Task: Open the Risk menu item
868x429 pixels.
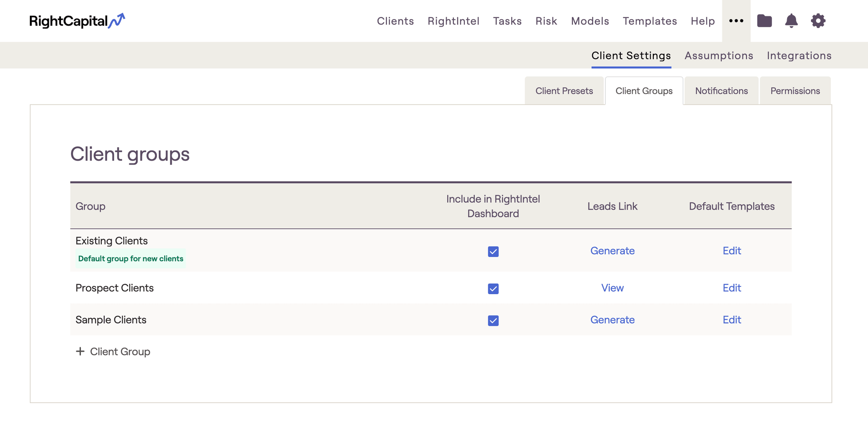Action: click(x=546, y=21)
